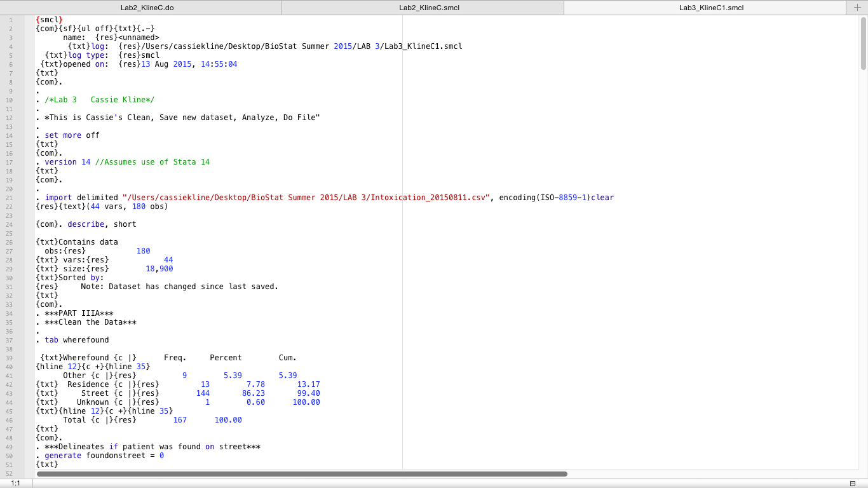The image size is (868, 488).
Task: Click the 'Other' row with 5.39 percent
Action: (180, 376)
